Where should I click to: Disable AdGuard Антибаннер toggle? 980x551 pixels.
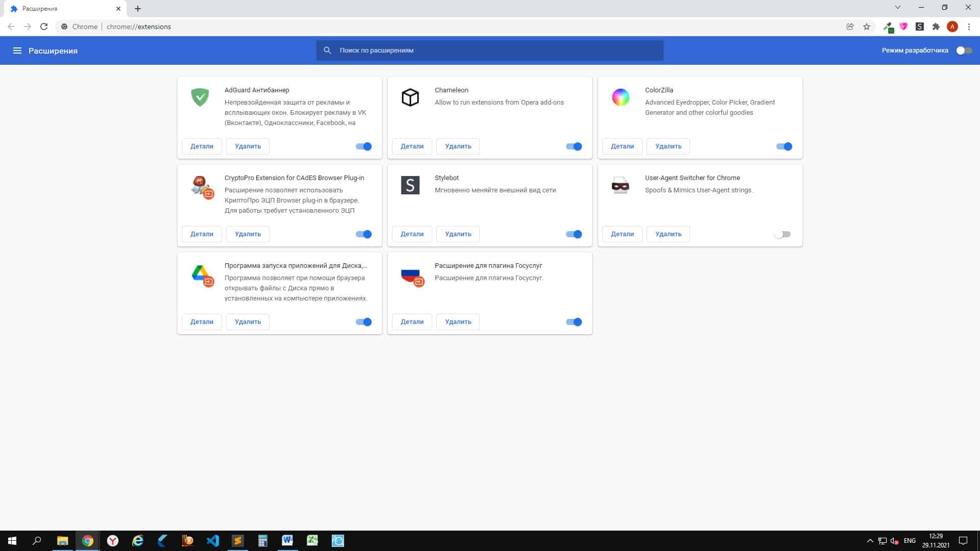pyautogui.click(x=363, y=146)
